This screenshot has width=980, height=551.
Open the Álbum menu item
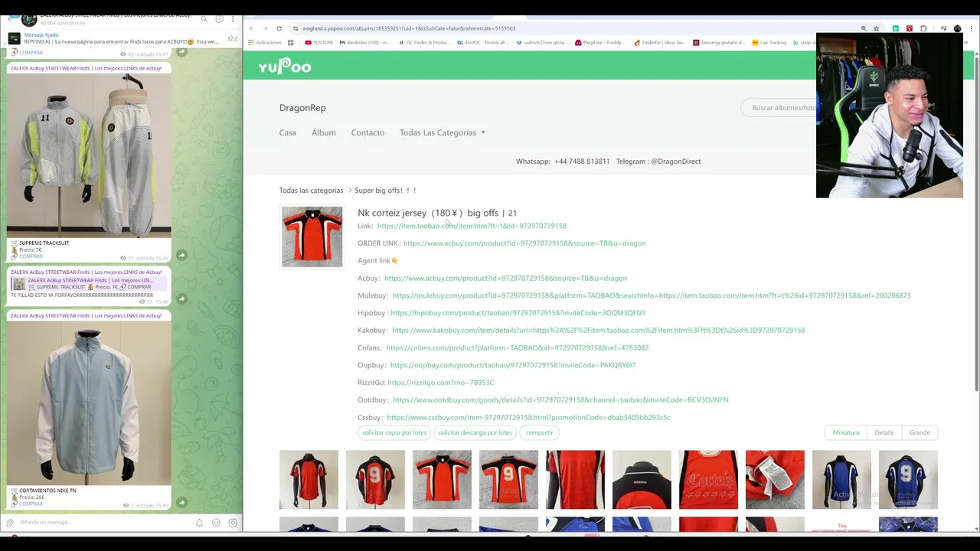click(324, 132)
